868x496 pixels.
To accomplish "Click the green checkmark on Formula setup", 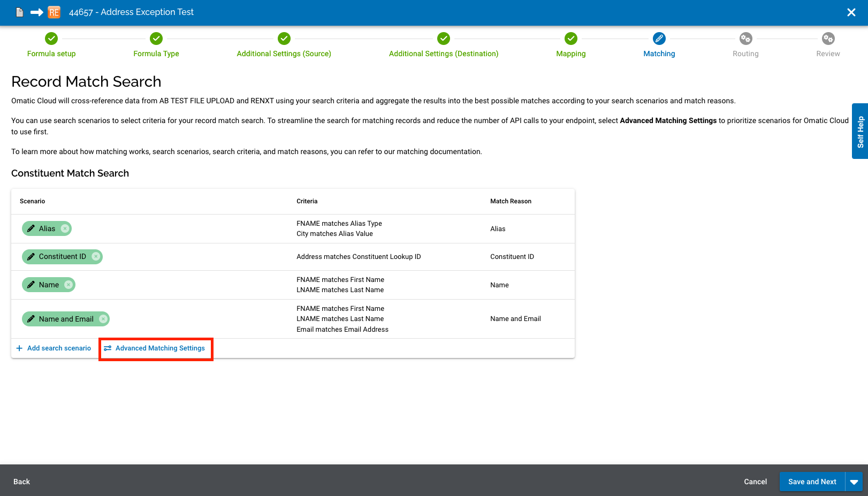I will point(51,39).
